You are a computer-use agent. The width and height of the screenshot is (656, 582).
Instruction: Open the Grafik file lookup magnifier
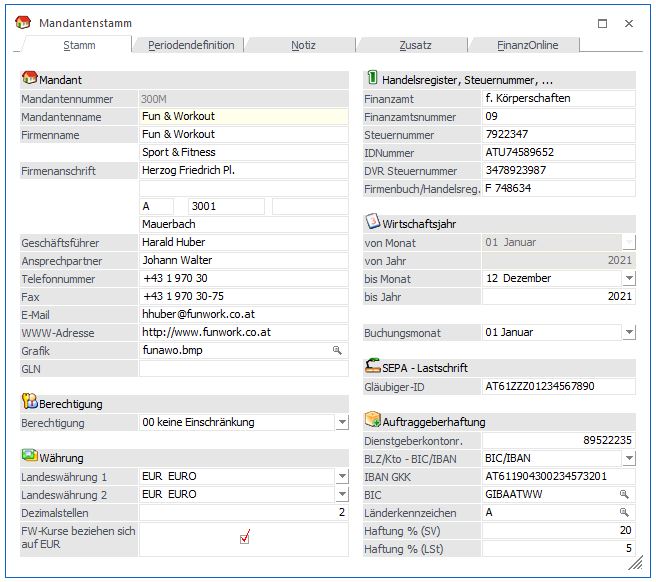click(x=338, y=351)
